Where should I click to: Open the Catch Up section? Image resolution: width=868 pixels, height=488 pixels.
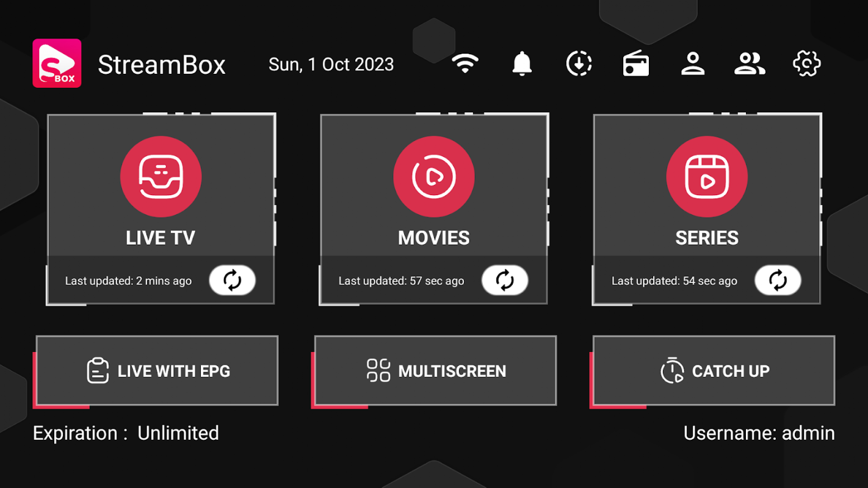[714, 371]
